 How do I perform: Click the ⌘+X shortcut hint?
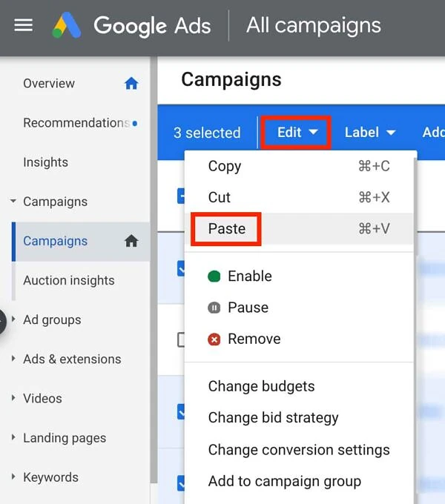click(x=375, y=197)
